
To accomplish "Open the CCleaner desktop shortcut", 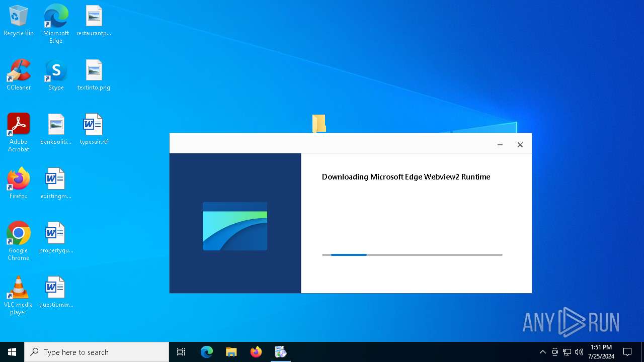I will [19, 75].
